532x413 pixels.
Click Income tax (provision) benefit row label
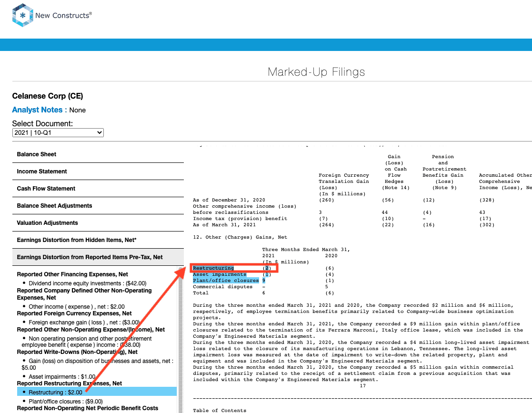click(240, 219)
